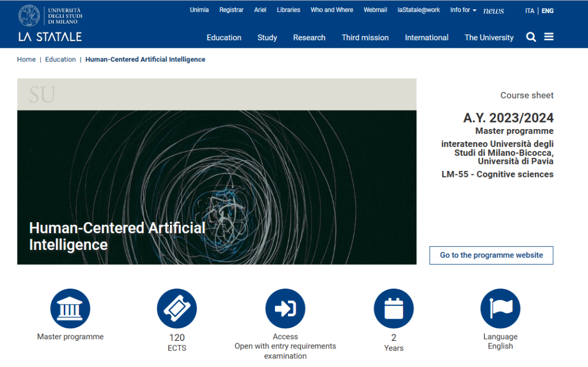The image size is (588, 367).
Task: Open the hamburger menu icon
Action: (549, 36)
